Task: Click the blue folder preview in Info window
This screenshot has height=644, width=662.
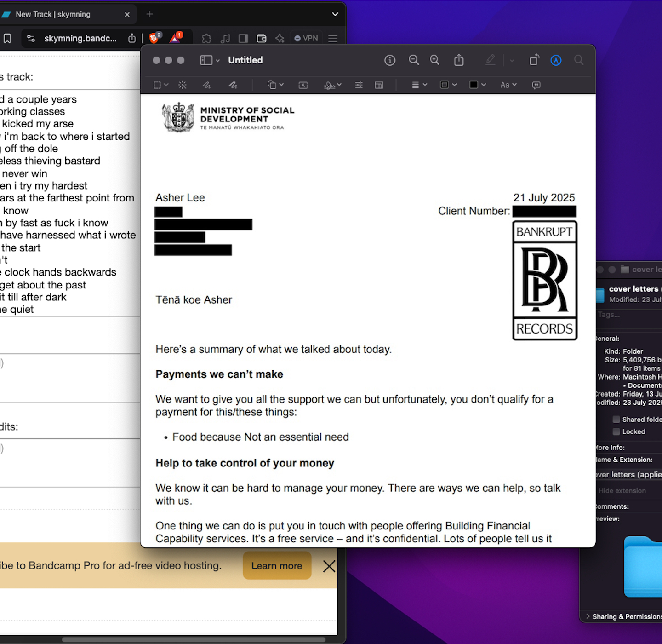Action: click(x=644, y=567)
